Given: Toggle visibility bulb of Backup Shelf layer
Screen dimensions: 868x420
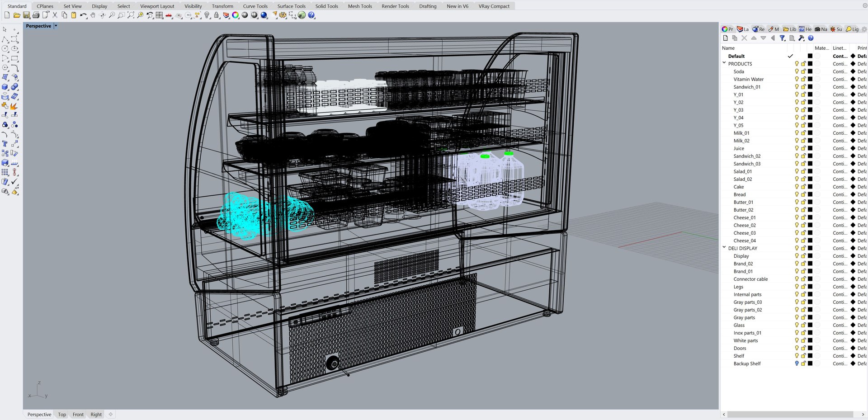Looking at the screenshot, I should tap(797, 363).
